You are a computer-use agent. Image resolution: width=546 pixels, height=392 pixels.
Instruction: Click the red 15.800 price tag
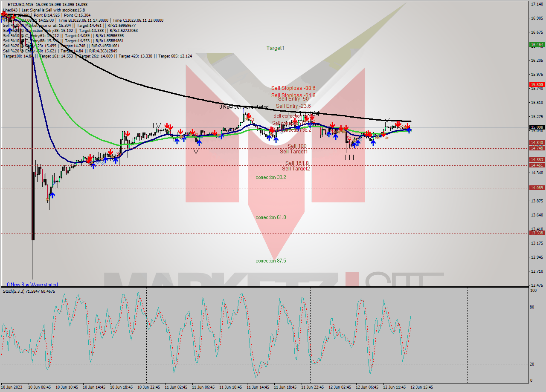tap(537, 85)
